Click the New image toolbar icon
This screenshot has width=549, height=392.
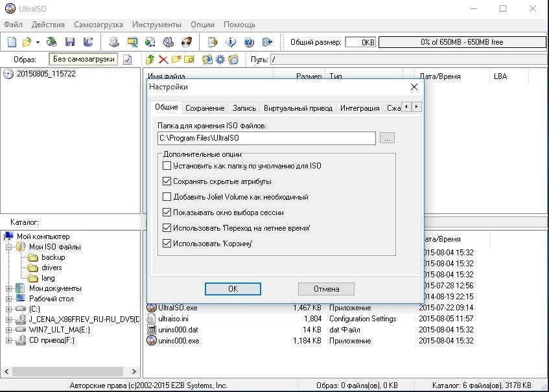coord(12,42)
